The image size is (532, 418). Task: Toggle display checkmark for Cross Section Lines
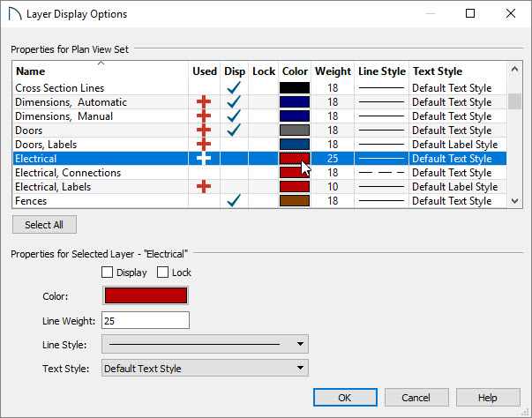pyautogui.click(x=234, y=88)
